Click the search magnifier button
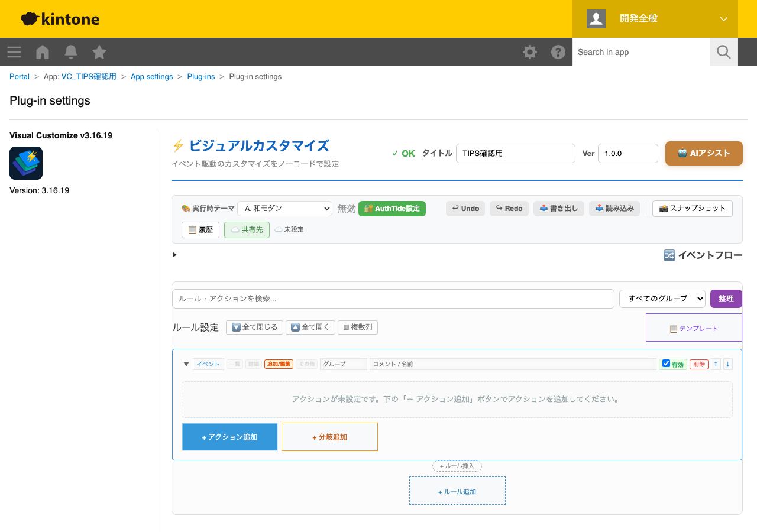 pyautogui.click(x=724, y=52)
